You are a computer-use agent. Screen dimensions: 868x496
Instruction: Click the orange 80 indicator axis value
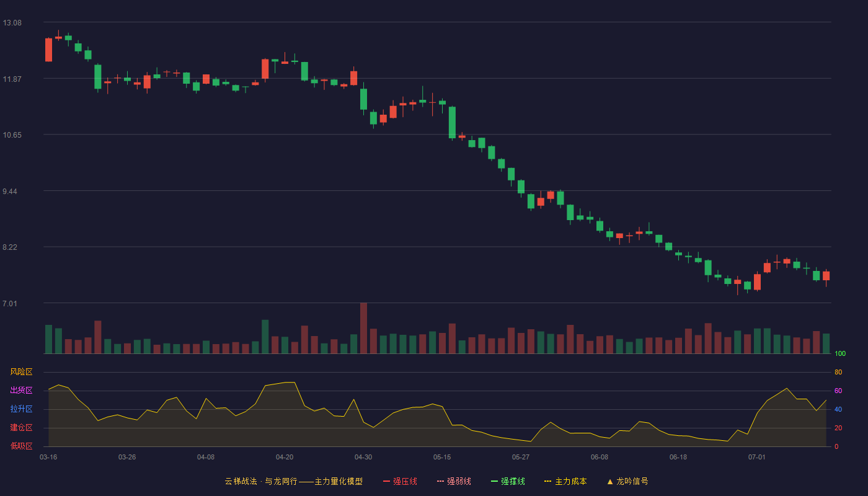[x=838, y=372]
